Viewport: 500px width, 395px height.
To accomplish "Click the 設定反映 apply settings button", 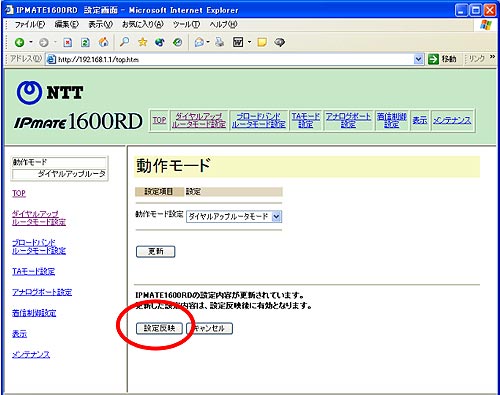I will coord(159,328).
